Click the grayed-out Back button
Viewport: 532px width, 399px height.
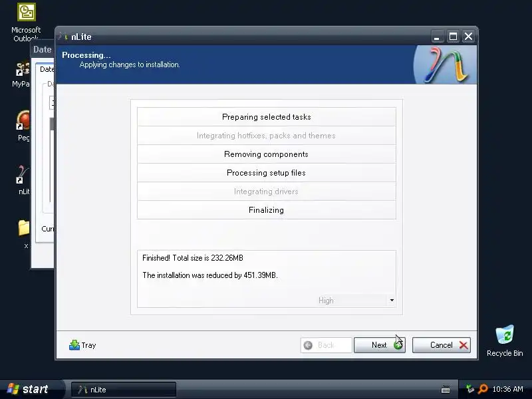point(326,345)
